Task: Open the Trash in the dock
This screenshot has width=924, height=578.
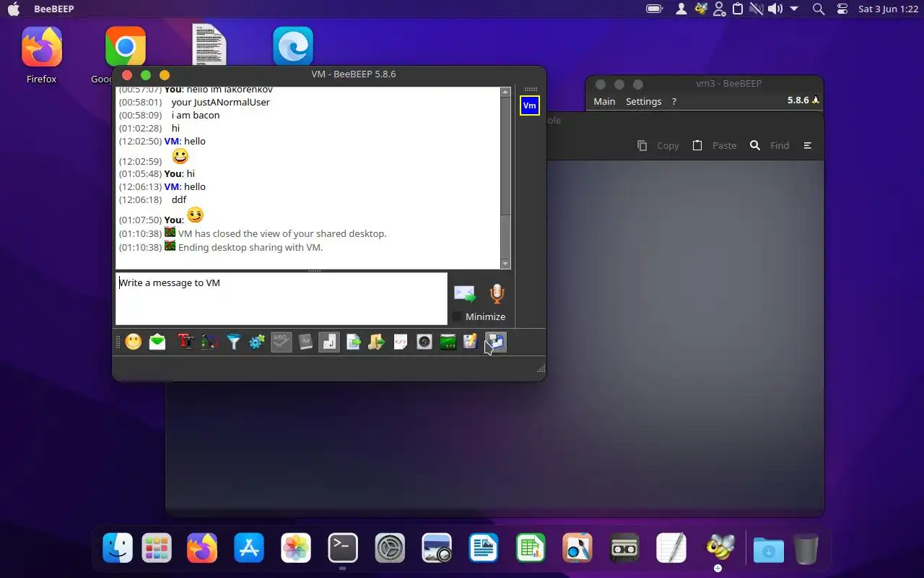Action: click(x=806, y=548)
